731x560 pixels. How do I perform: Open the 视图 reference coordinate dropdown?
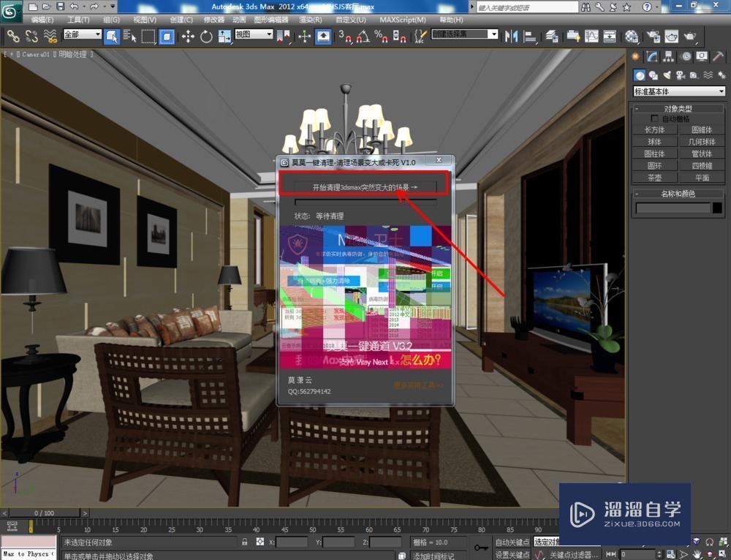pos(254,34)
